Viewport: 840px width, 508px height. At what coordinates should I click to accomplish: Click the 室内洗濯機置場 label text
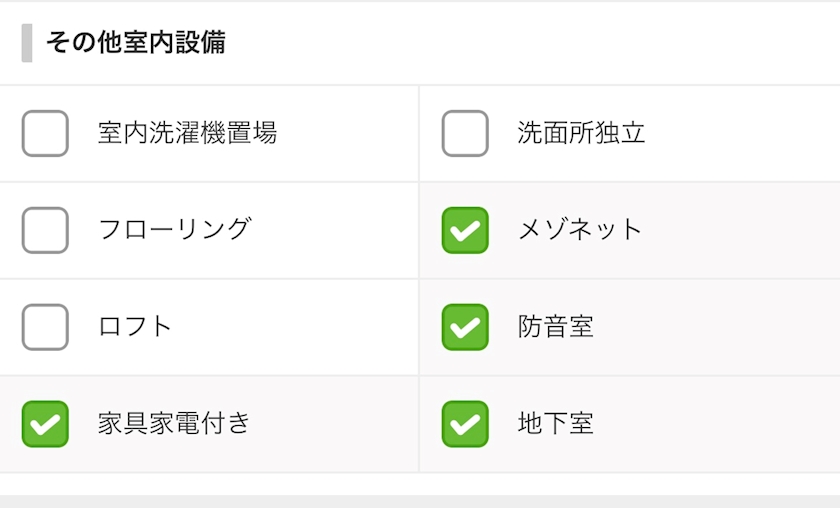tap(187, 133)
